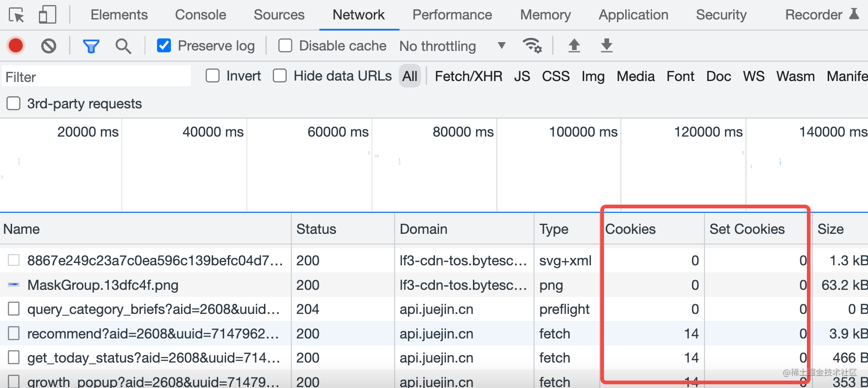Click the Filter text input field
The image size is (868, 388).
click(96, 76)
